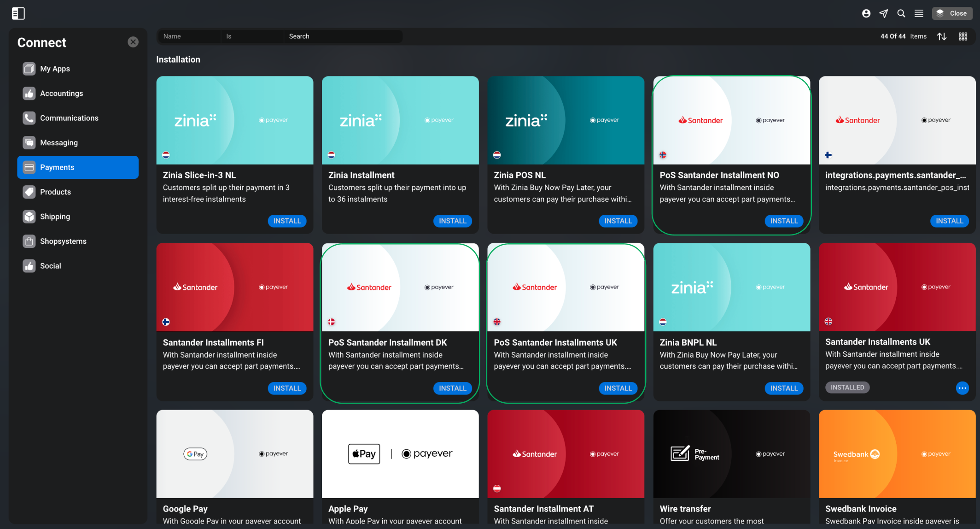Select the Communications category
Screen dimensions: 980x529
pyautogui.click(x=78, y=118)
